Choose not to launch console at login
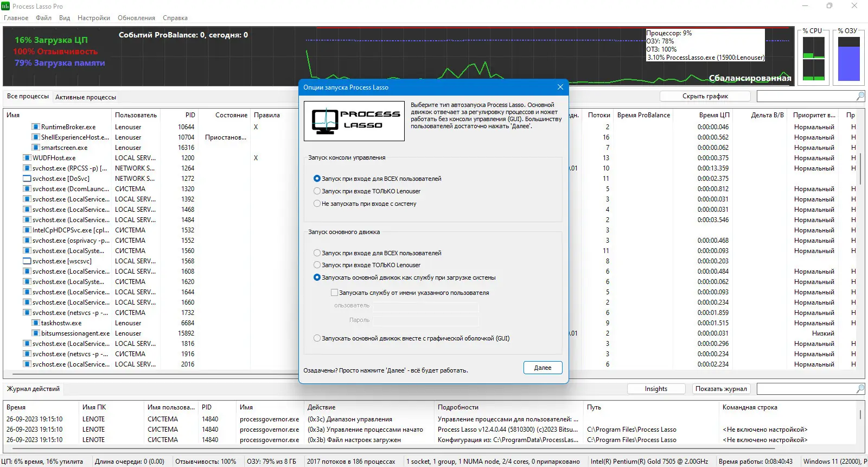Viewport: 868px width, 467px height. coord(365,204)
